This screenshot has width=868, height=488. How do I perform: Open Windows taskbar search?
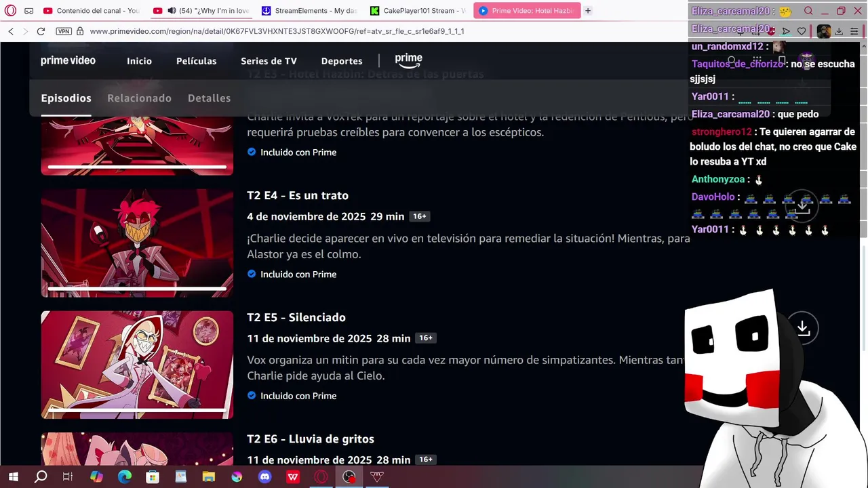(x=41, y=477)
